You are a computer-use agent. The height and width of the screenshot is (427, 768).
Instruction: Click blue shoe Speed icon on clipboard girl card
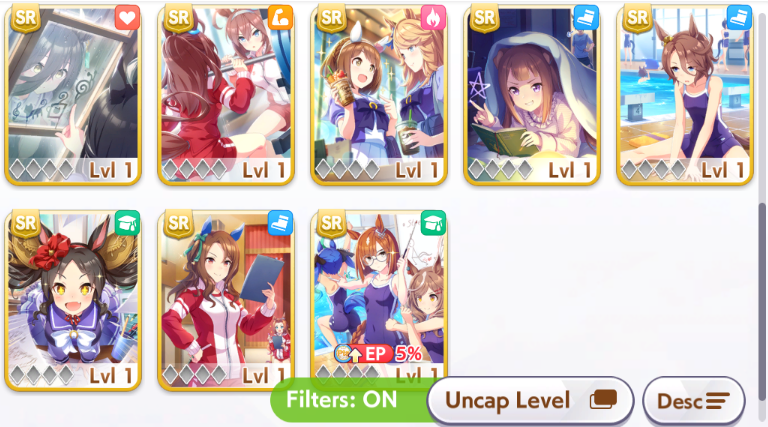pos(280,223)
